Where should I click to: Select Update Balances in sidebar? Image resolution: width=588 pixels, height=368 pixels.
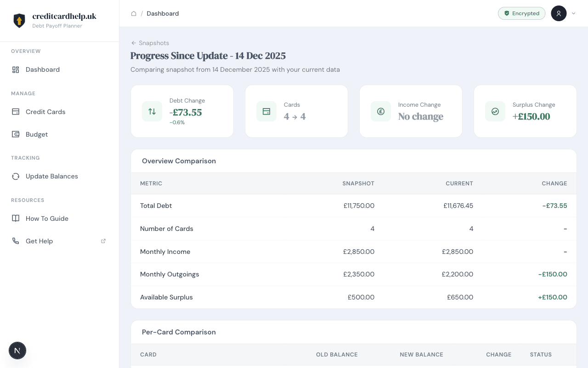pyautogui.click(x=51, y=176)
